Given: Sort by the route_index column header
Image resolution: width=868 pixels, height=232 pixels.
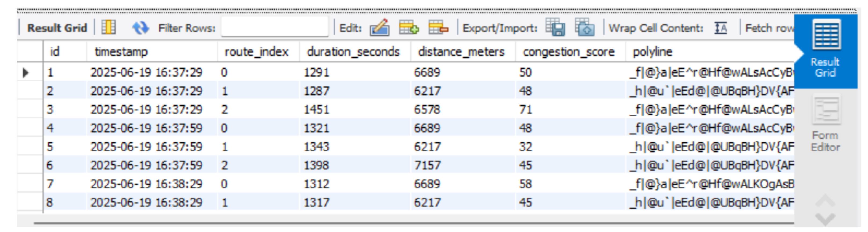Looking at the screenshot, I should pyautogui.click(x=259, y=52).
